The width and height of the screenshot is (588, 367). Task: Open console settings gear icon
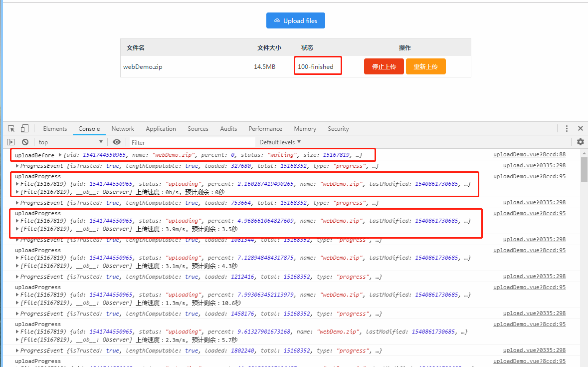581,142
